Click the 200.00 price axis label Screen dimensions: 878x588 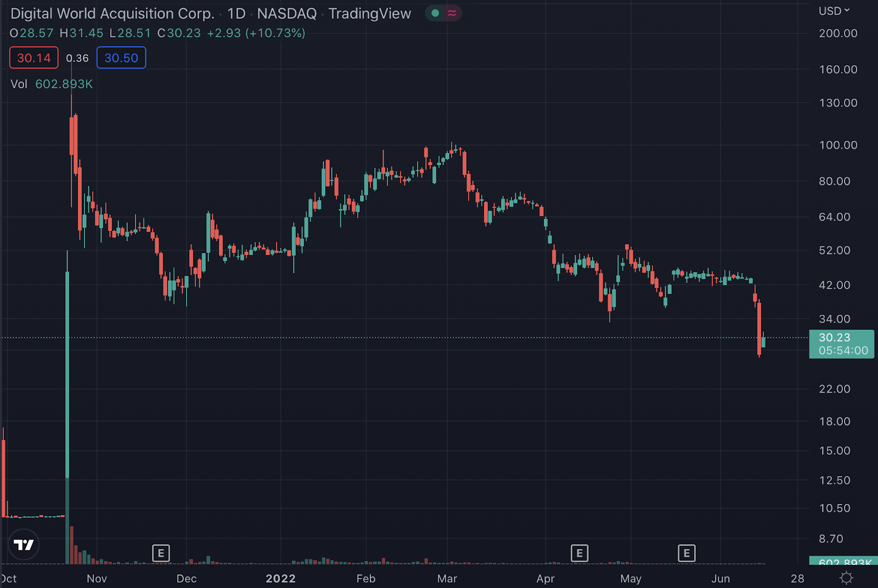838,33
